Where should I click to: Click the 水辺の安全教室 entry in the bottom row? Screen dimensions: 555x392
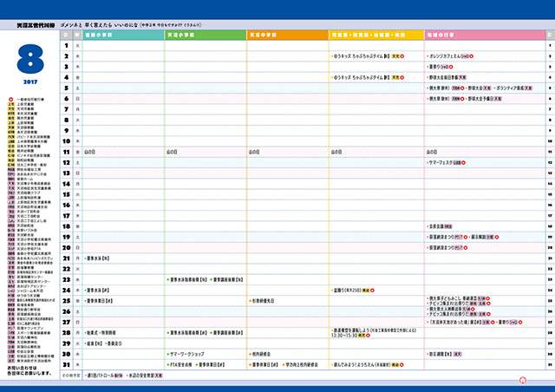(x=140, y=375)
